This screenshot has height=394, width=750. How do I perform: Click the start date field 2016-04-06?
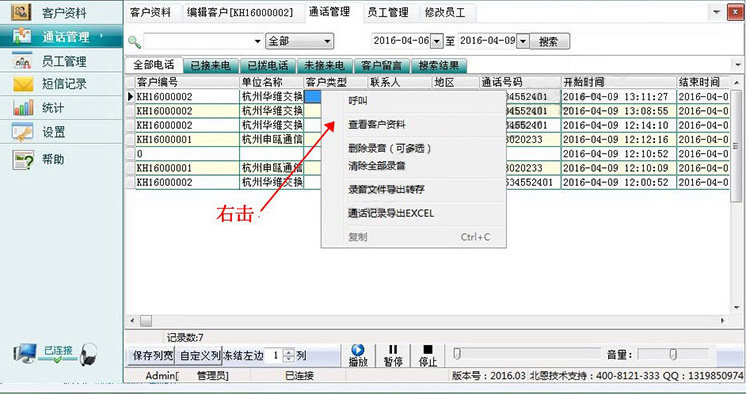click(x=401, y=41)
